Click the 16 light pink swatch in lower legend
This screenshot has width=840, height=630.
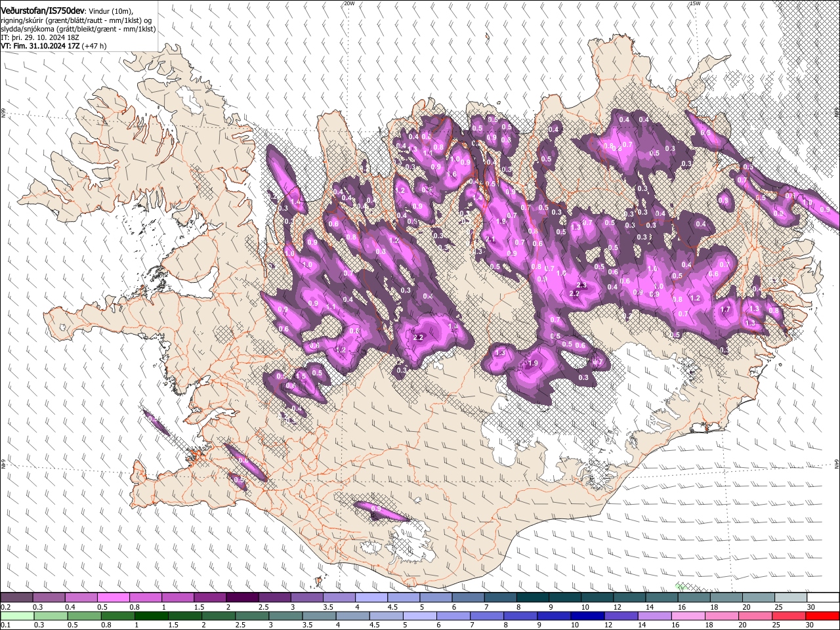point(689,616)
